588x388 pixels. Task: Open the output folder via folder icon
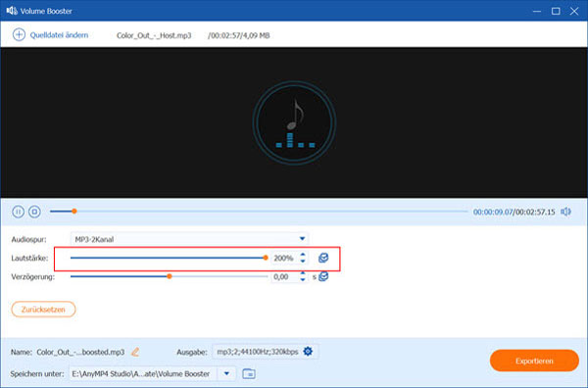click(249, 373)
